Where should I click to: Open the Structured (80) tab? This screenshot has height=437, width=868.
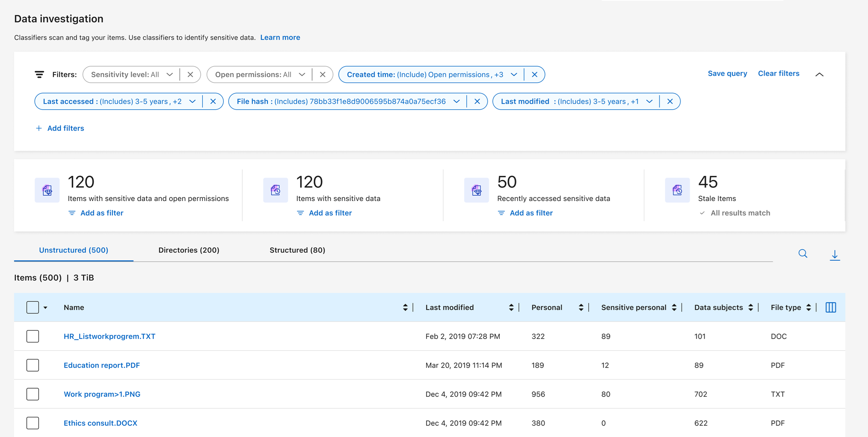[297, 250]
